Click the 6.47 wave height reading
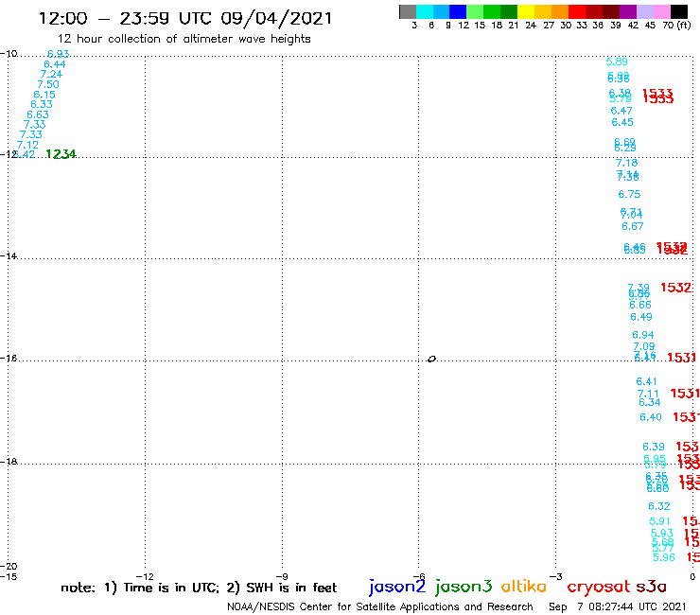Screen dimensions: 700x615 (x=621, y=111)
